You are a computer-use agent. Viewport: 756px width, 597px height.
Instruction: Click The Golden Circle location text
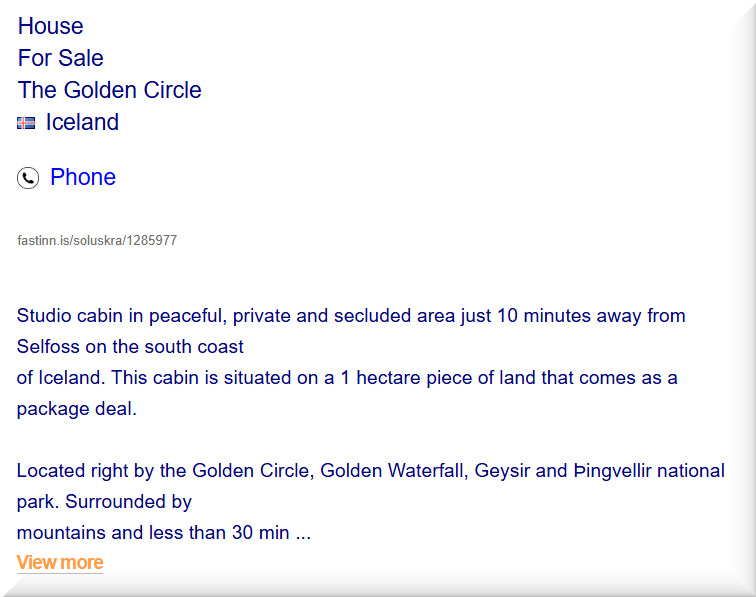[x=110, y=90]
